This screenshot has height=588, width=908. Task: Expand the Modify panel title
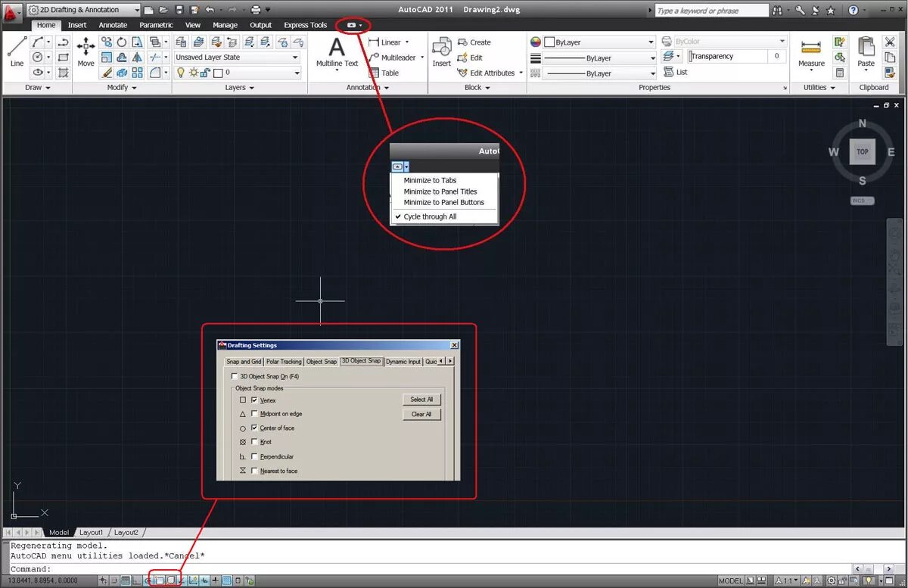[x=122, y=88]
